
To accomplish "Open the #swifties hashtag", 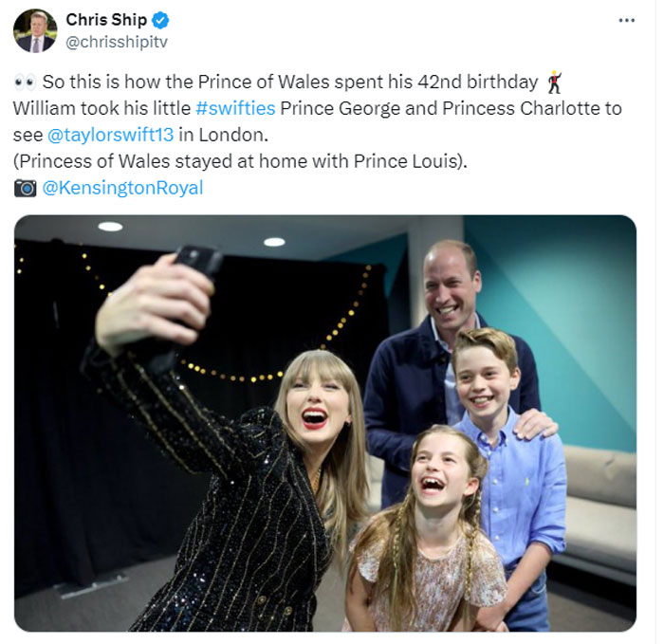I will click(x=235, y=108).
